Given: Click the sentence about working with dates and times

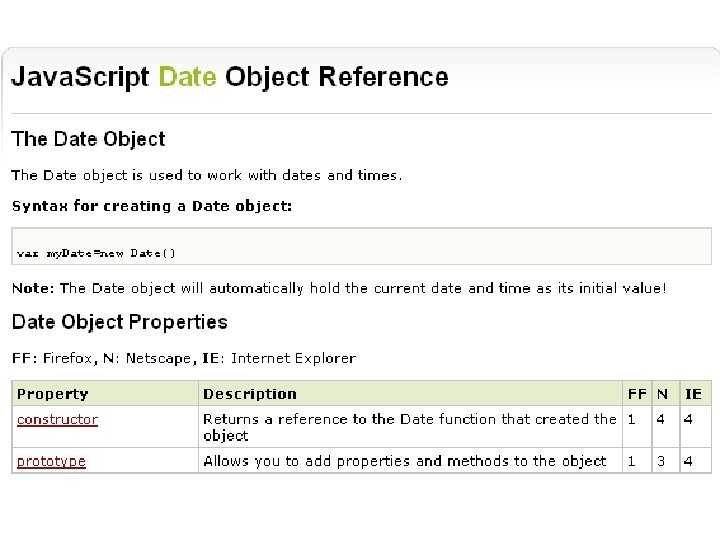Looking at the screenshot, I should click(x=206, y=175).
